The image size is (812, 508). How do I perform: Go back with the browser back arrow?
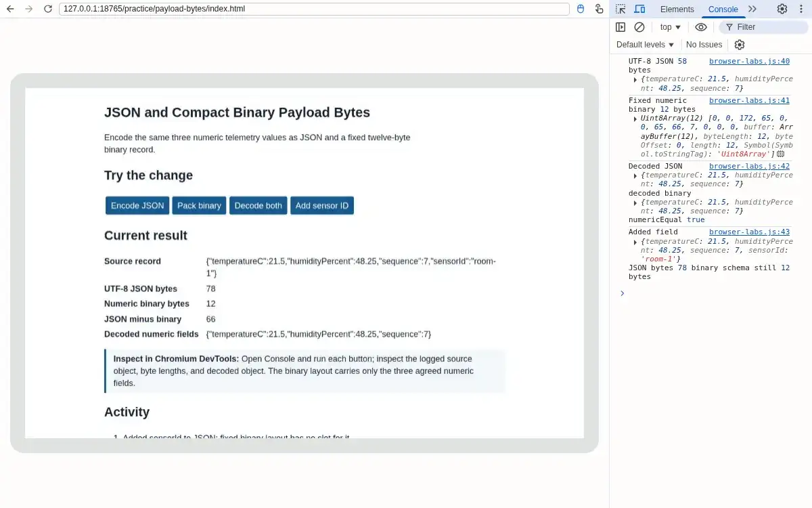[x=10, y=9]
